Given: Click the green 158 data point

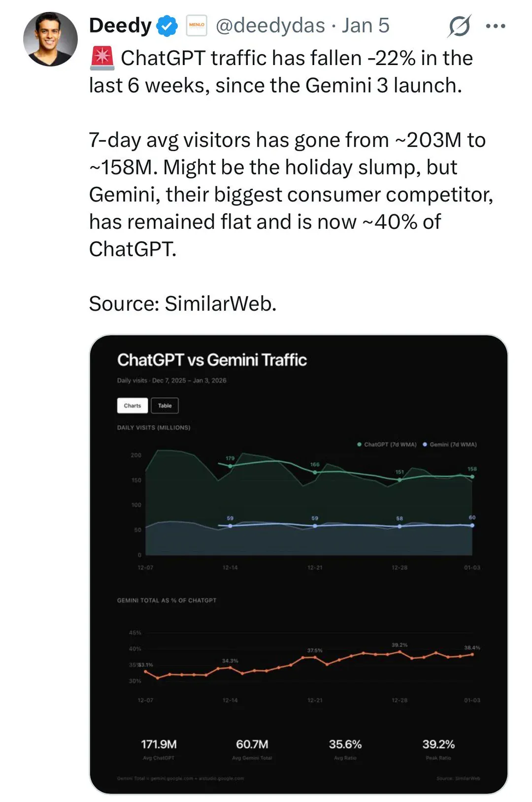Looking at the screenshot, I should tap(472, 476).
